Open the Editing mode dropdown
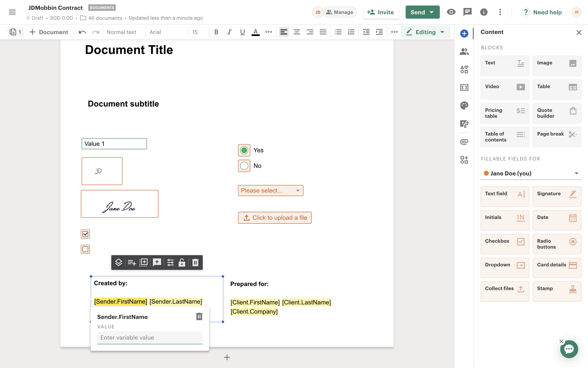The image size is (588, 368). coord(426,32)
